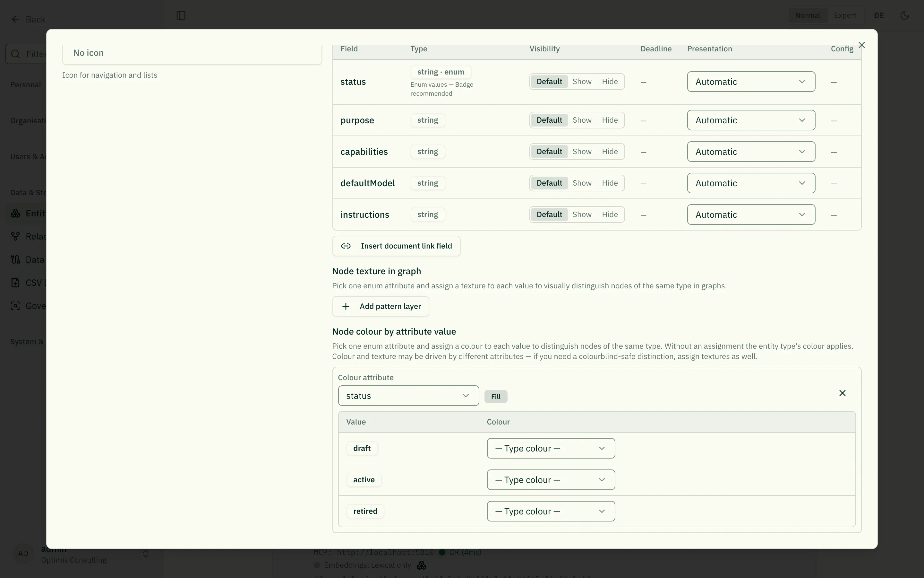Open the colour dropdown for retired value
The width and height of the screenshot is (924, 578).
(x=551, y=511)
